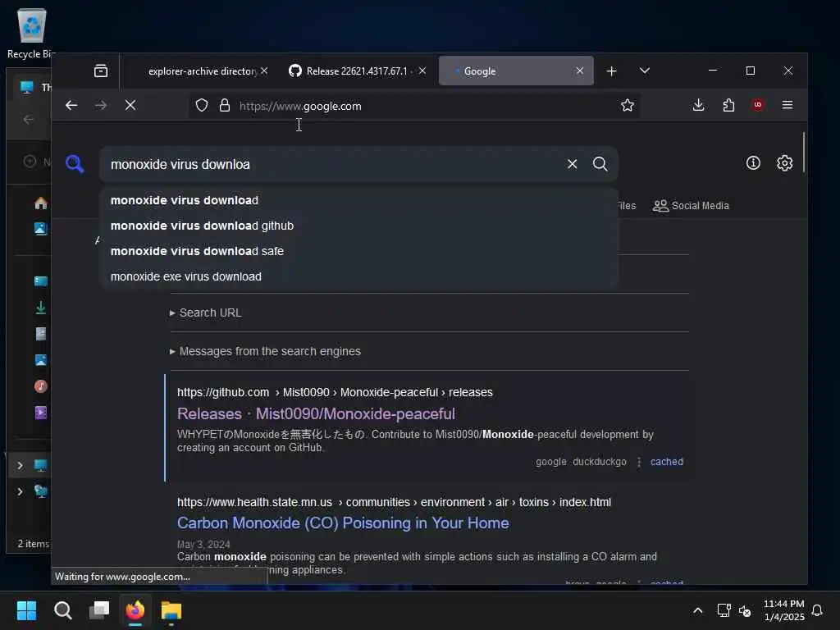Go back to previous page in Firefox

tap(71, 105)
